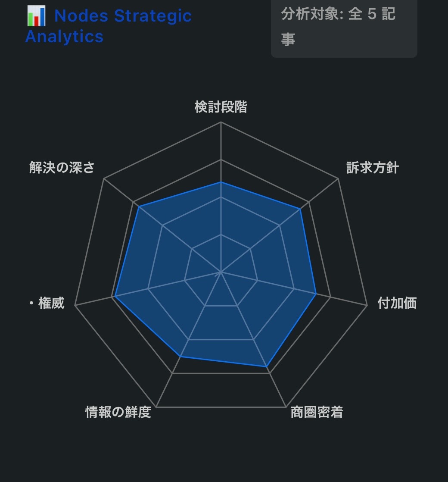
Task: Click the 商圏密着 data point on blue polygon
Action: pos(267,367)
